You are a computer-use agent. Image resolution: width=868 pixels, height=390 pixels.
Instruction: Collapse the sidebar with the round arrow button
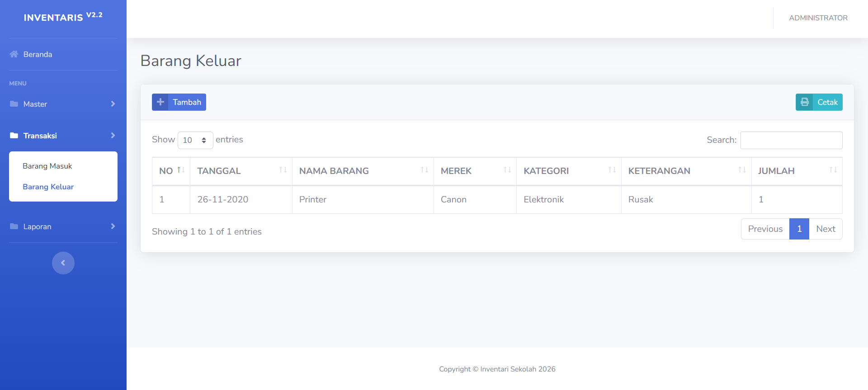click(x=63, y=263)
